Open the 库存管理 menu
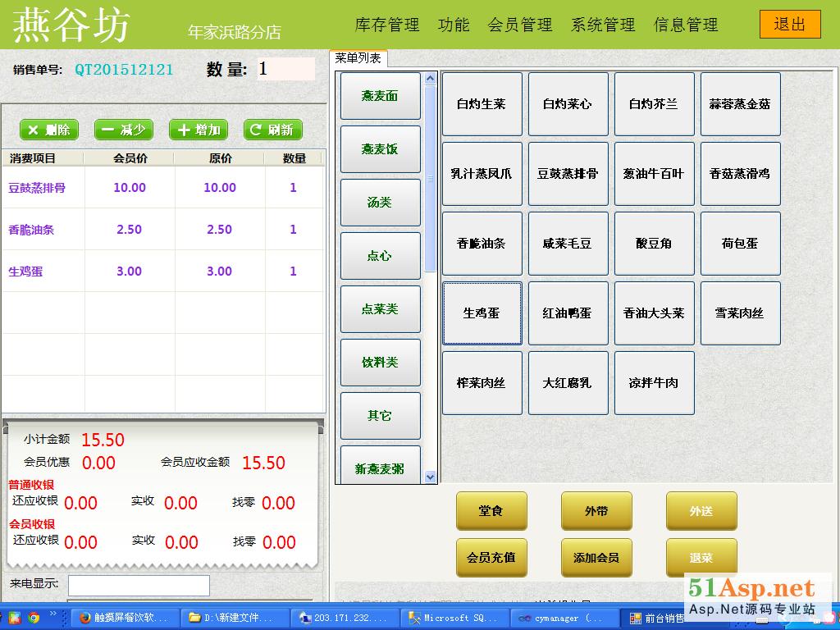 point(386,25)
